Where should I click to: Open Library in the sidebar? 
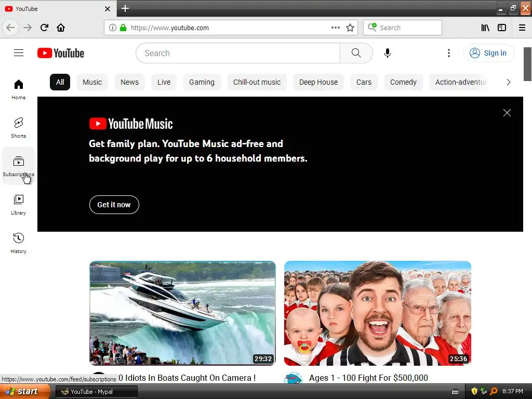(19, 205)
